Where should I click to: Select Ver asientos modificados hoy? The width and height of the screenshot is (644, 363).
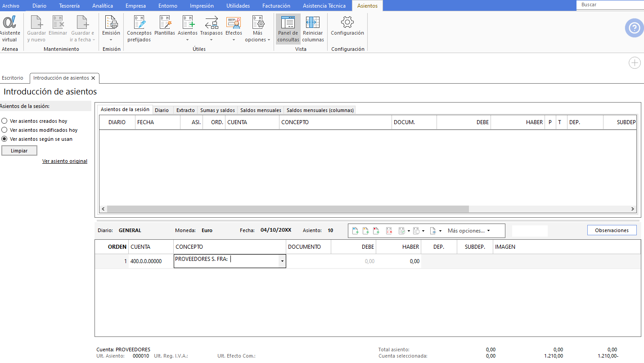click(5, 130)
